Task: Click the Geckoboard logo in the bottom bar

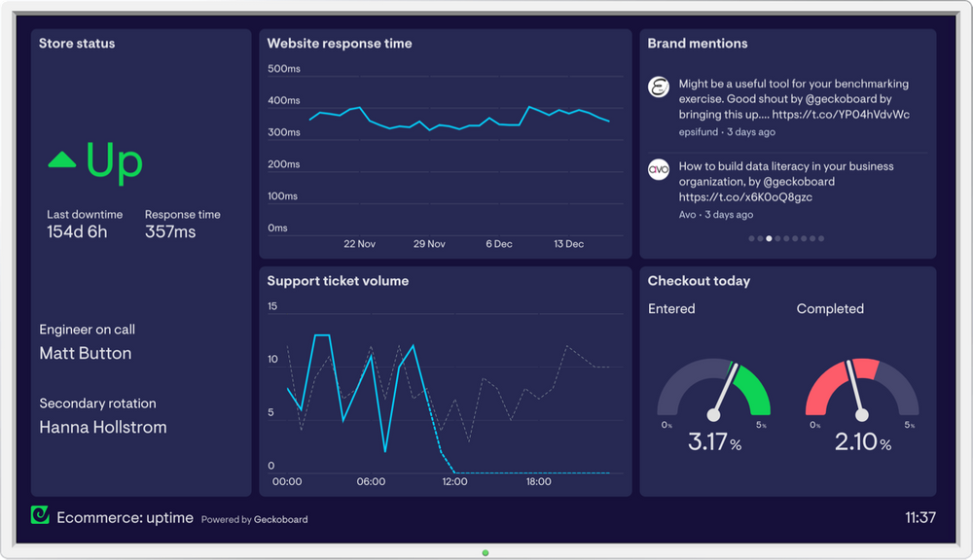Action: [x=39, y=514]
